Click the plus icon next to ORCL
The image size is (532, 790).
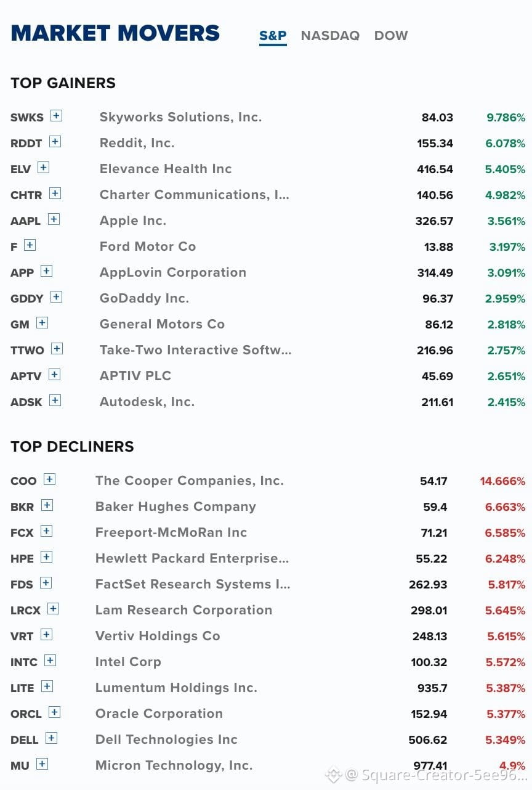tap(54, 712)
